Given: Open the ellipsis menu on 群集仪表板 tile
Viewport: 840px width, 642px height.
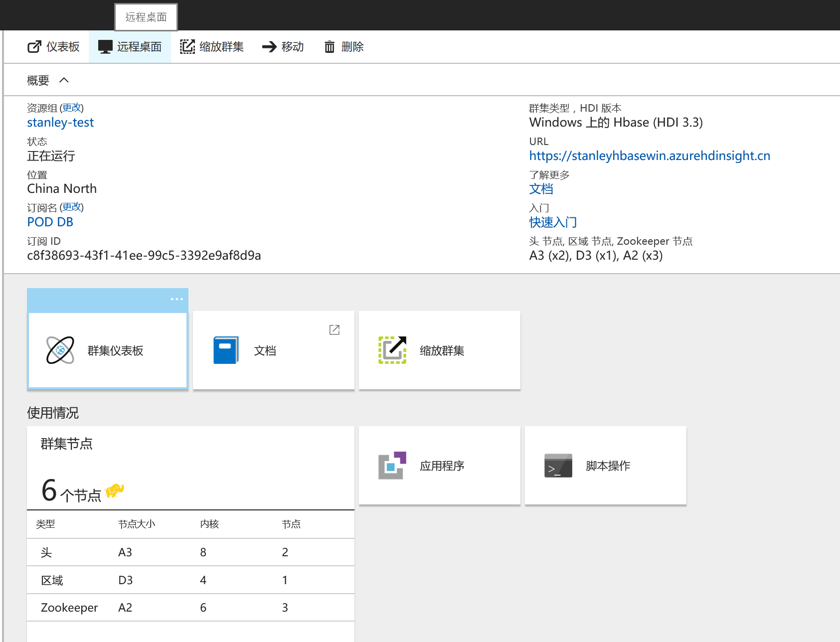Looking at the screenshot, I should (x=176, y=299).
